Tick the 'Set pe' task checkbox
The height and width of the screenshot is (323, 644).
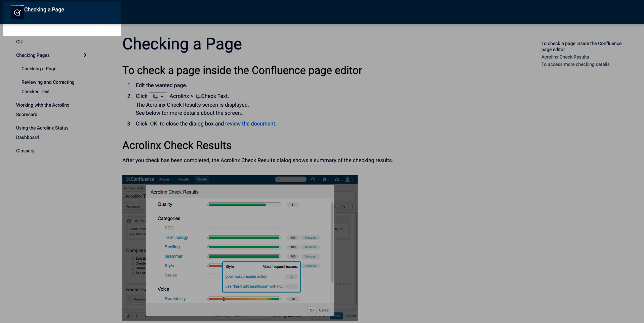tap(132, 273)
